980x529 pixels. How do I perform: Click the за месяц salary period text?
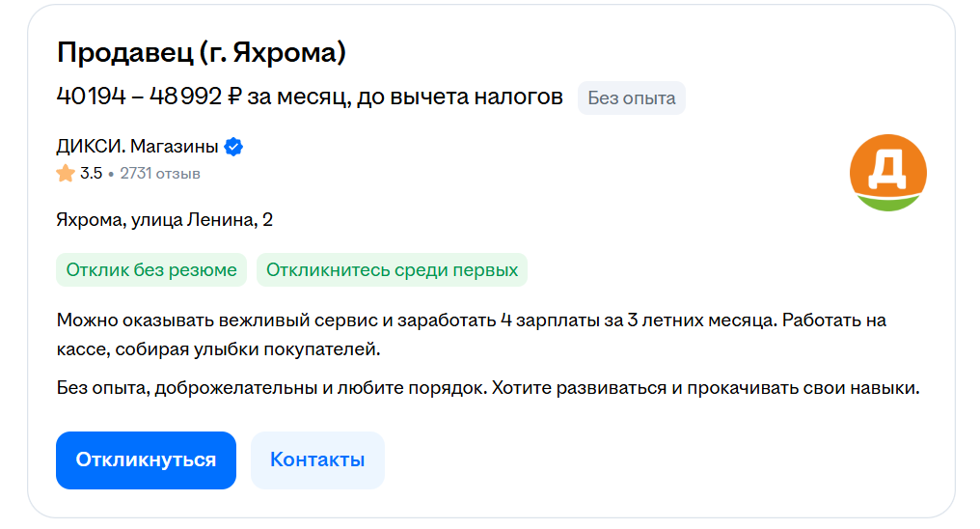pyautogui.click(x=298, y=97)
